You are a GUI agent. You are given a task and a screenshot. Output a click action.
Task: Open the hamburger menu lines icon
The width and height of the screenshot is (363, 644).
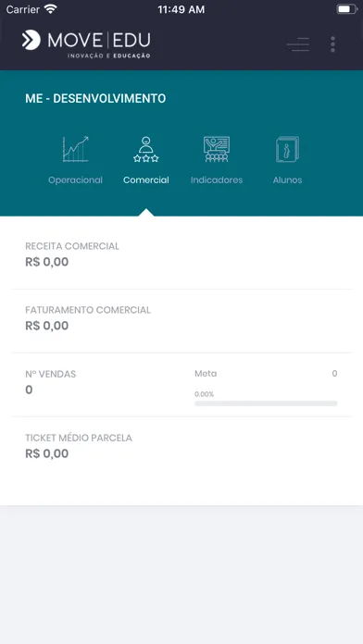[298, 43]
